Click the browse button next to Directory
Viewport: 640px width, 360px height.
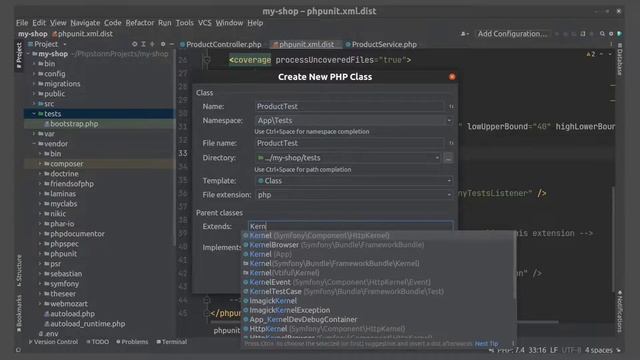(448, 158)
